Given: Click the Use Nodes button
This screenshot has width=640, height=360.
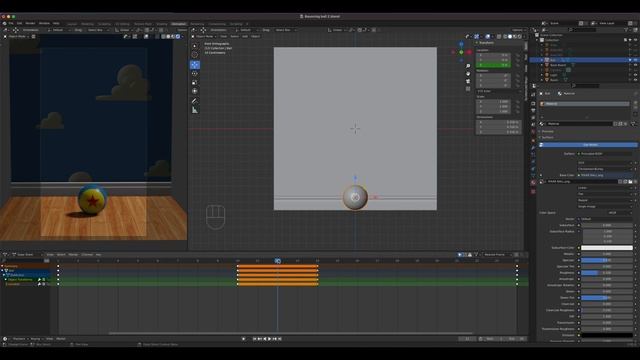Looking at the screenshot, I should [590, 145].
